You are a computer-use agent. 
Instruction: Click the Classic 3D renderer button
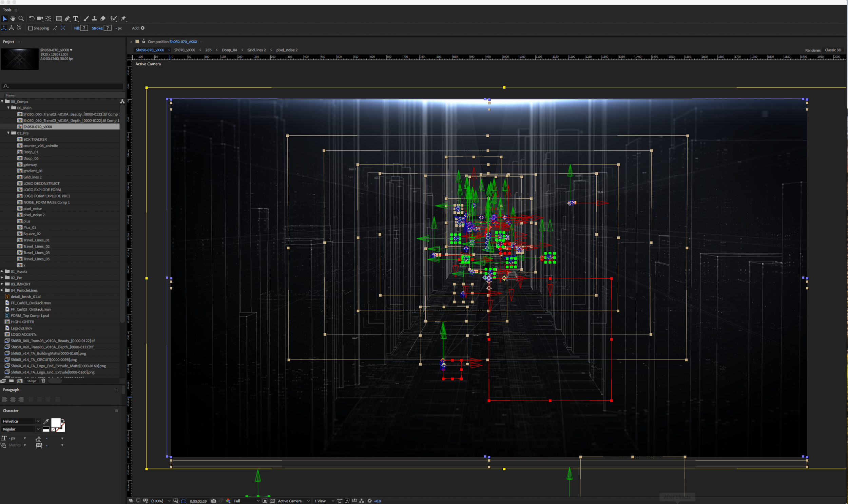[833, 50]
